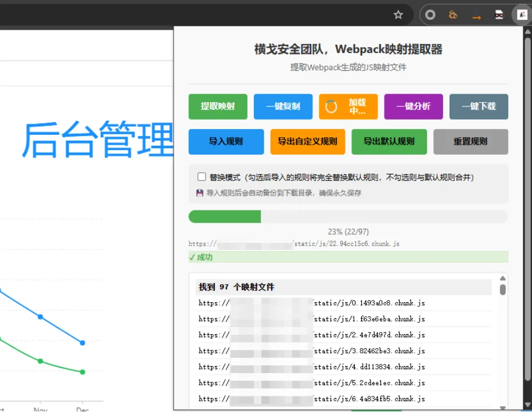The height and width of the screenshot is (412, 532).
Task: Click the blue line Nov data point
Action: [x=41, y=317]
